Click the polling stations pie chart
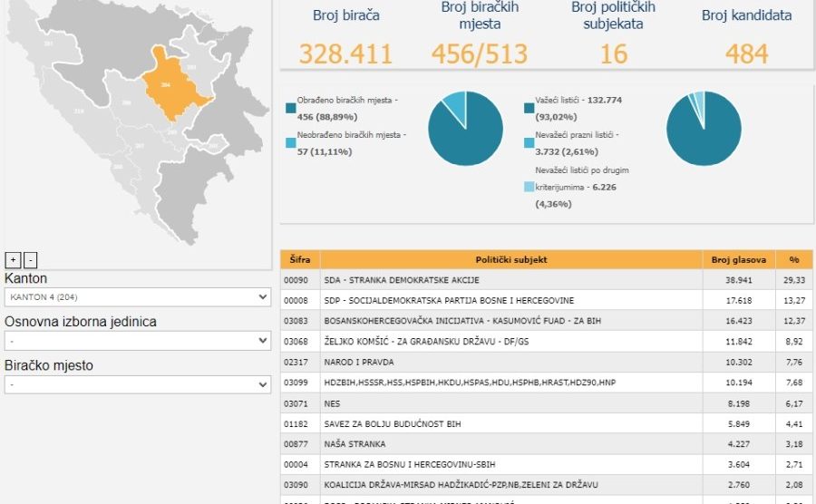The width and height of the screenshot is (816, 504). (x=465, y=129)
